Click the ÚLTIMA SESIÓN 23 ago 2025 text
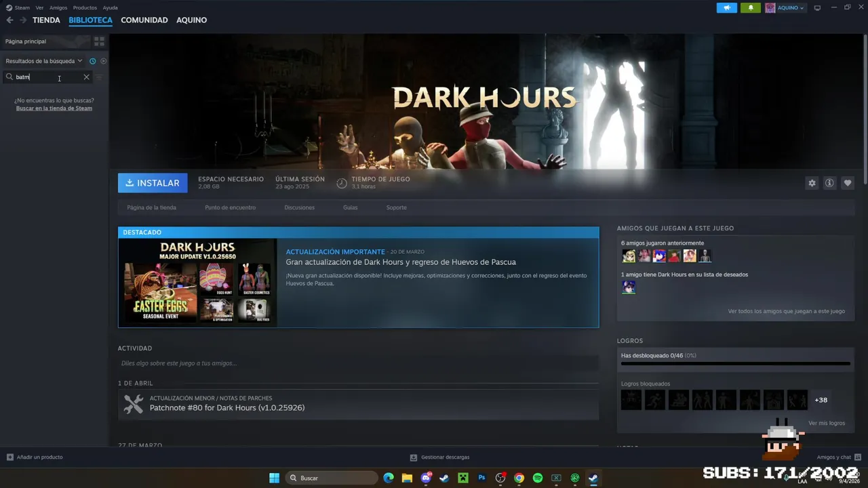This screenshot has height=488, width=868. pyautogui.click(x=300, y=183)
